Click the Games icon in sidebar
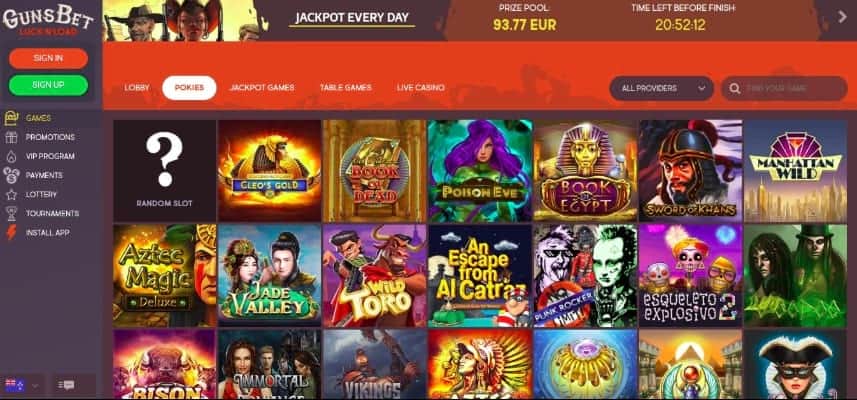The height and width of the screenshot is (400, 857). pyautogui.click(x=11, y=118)
